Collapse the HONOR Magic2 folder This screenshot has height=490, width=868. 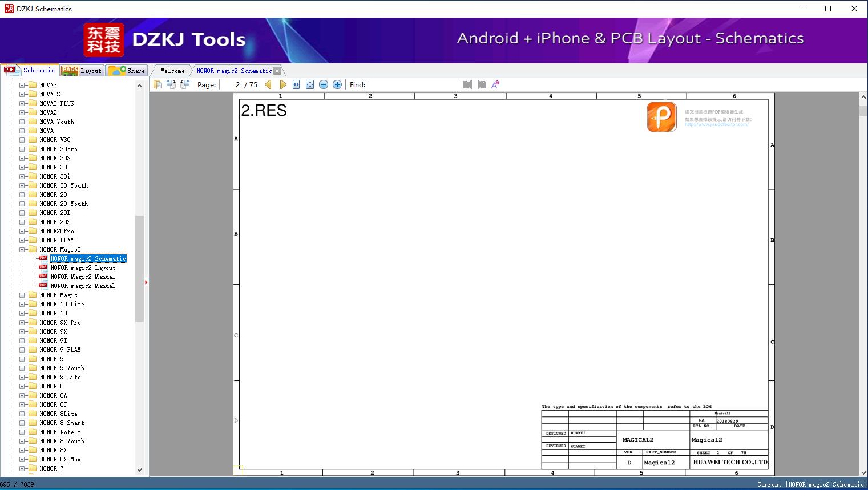point(22,249)
